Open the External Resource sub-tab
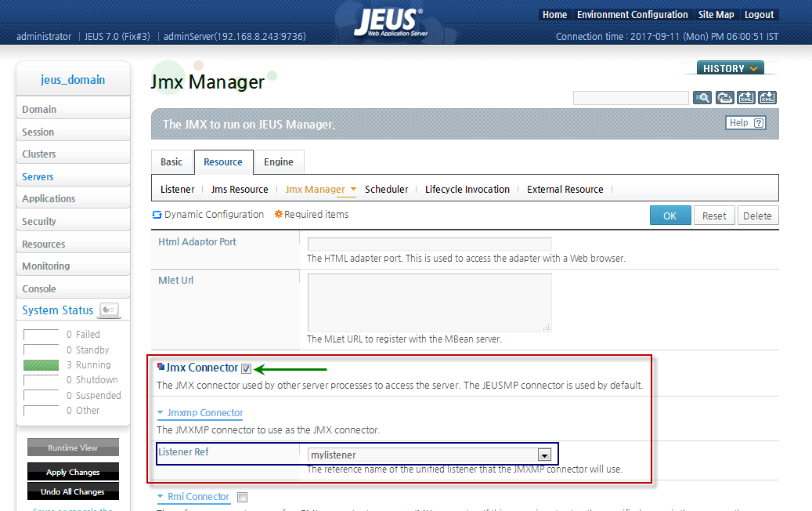 coord(565,189)
